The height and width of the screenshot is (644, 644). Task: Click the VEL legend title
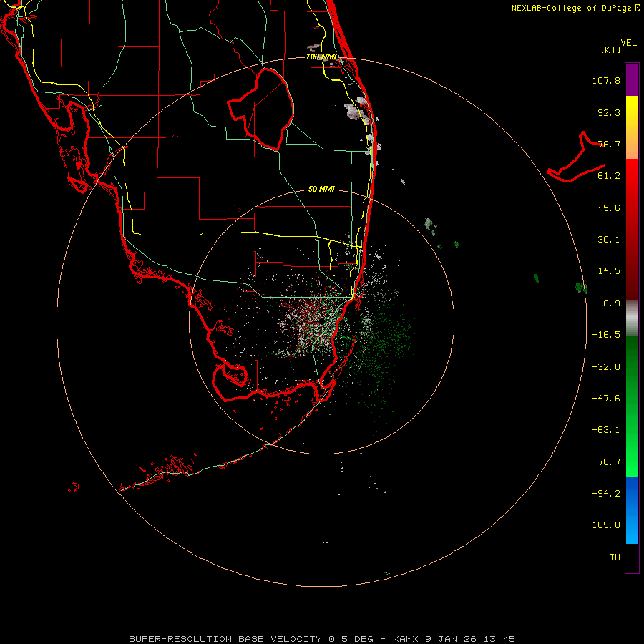click(629, 43)
